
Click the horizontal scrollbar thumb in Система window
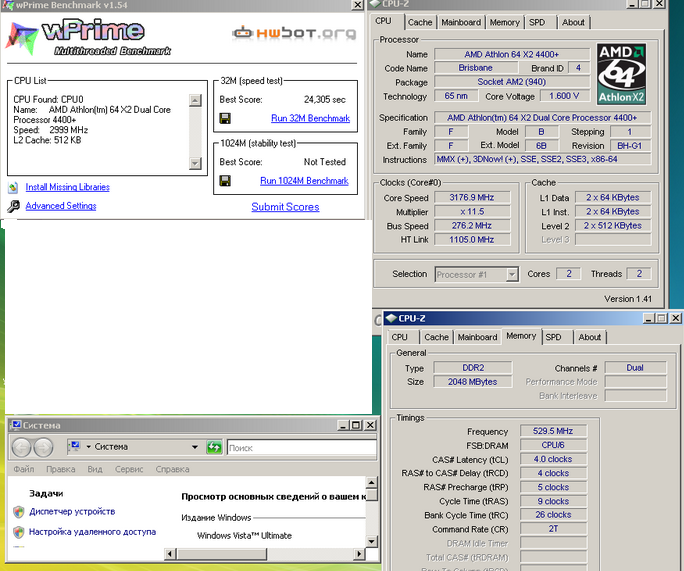click(221, 554)
